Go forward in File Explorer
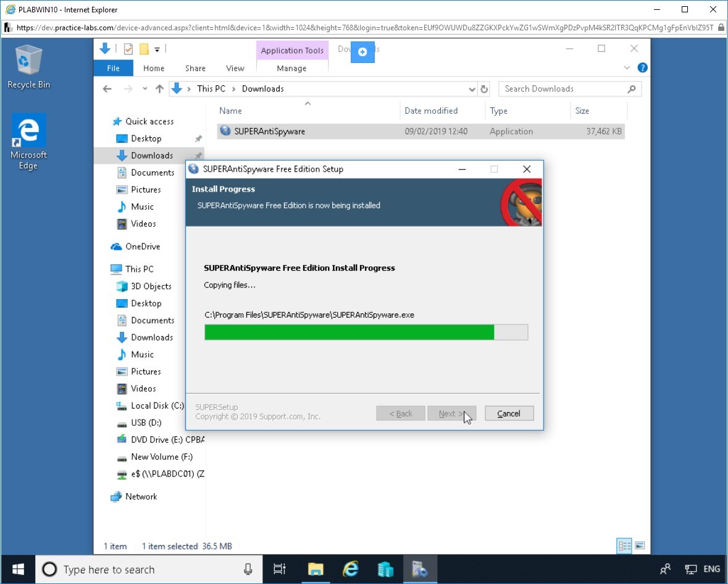This screenshot has height=584, width=728. coord(128,89)
